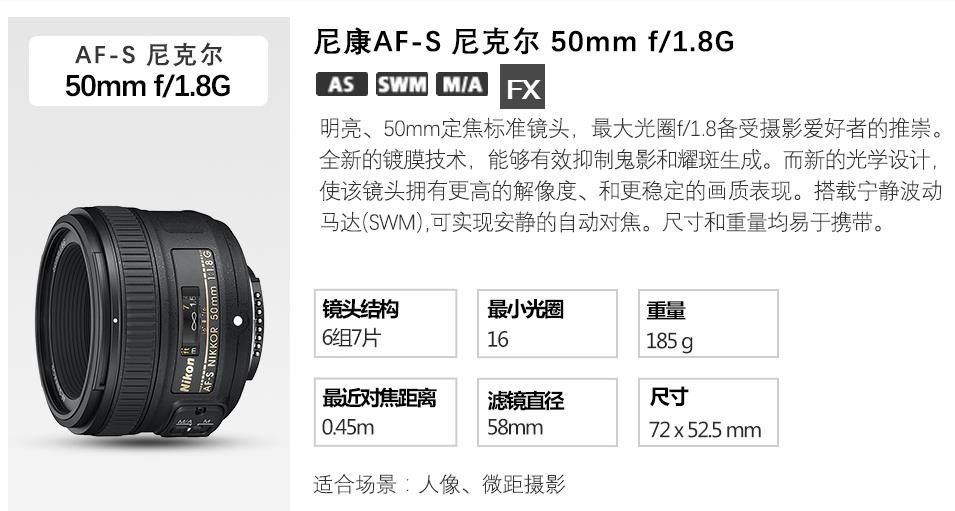This screenshot has width=955, height=511.
Task: Click the M/A focus mode badge
Action: click(x=462, y=84)
